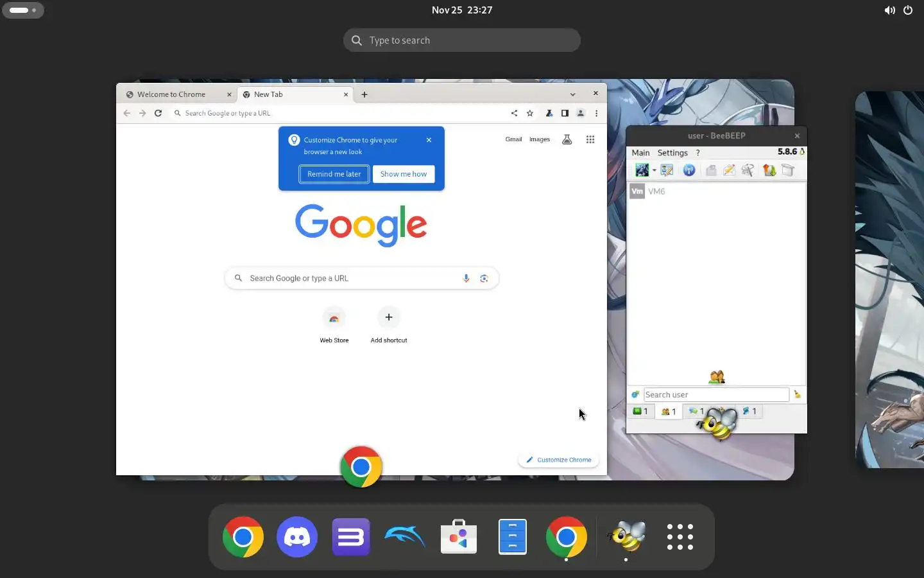Click the magnifier search icon in BeeBEEP toolbar
924x578 pixels.
(x=748, y=170)
